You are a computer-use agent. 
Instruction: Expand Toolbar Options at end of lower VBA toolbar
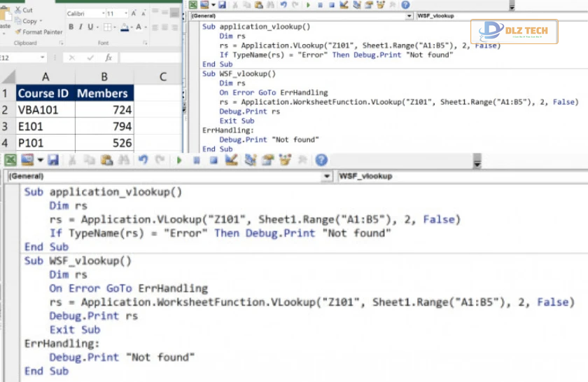pos(477,161)
